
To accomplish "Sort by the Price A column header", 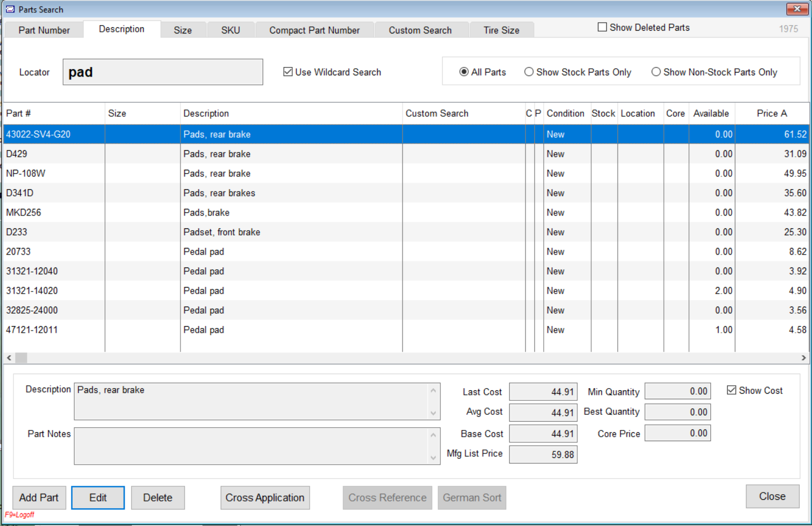I will click(772, 113).
